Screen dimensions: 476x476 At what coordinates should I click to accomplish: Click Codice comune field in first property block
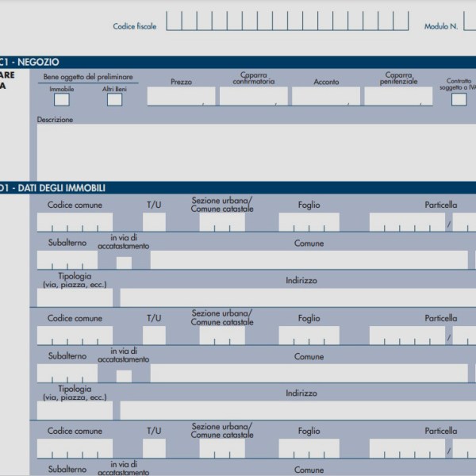[x=75, y=222]
